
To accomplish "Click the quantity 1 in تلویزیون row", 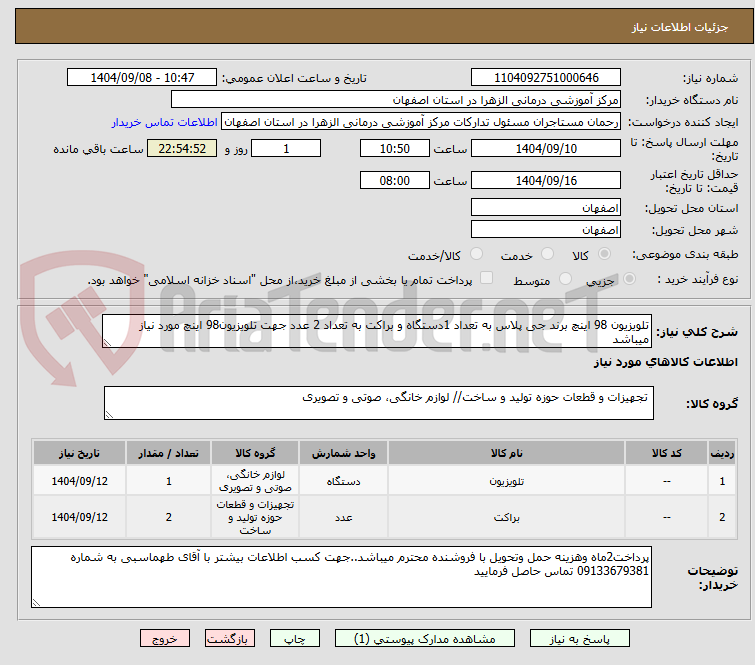I will [x=169, y=481].
